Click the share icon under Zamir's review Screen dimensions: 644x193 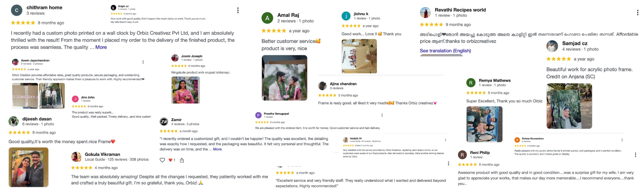(182, 160)
